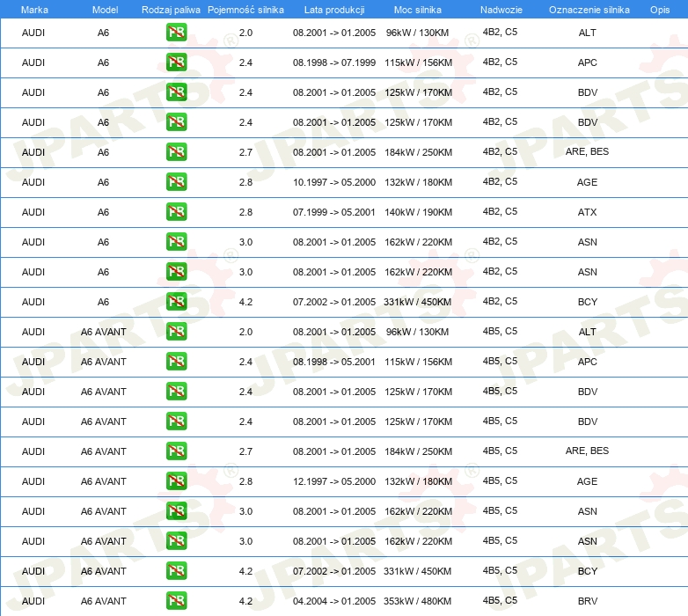The height and width of the screenshot is (616, 688).
Task: Click the fuel icon in the A6 2.7 ARE, BES row
Action: click(176, 152)
